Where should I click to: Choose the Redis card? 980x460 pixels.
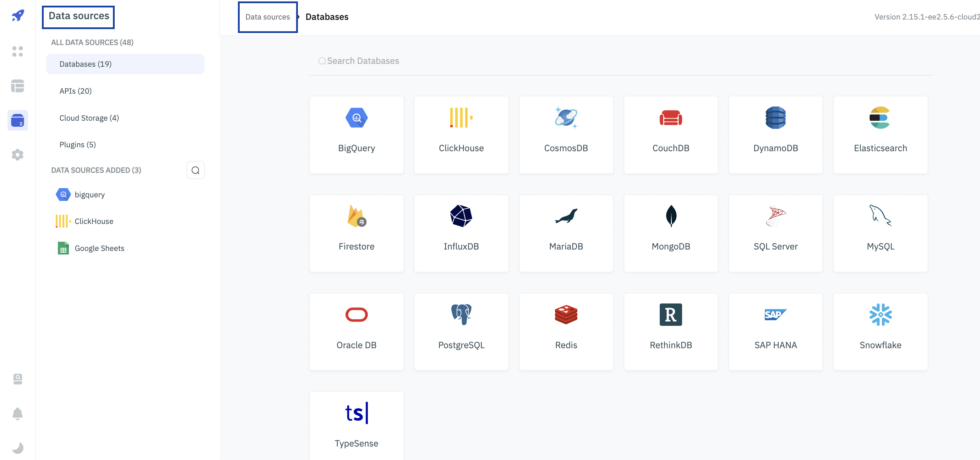pyautogui.click(x=566, y=332)
